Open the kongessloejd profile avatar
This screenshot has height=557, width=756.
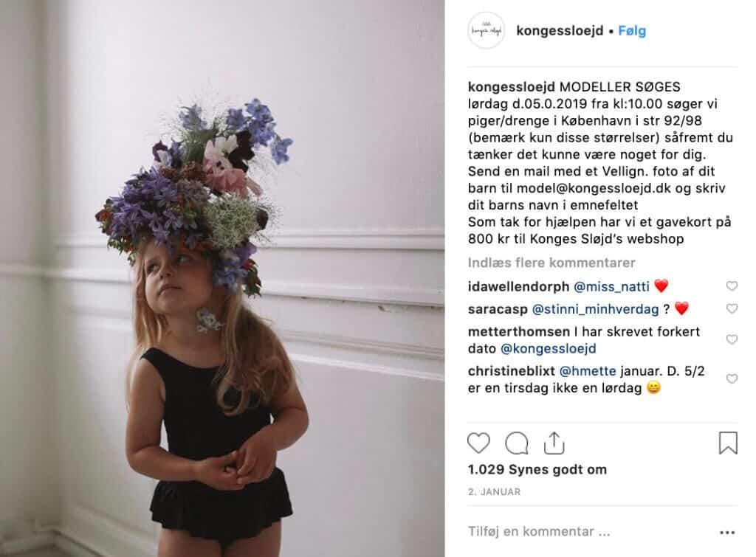tap(487, 30)
